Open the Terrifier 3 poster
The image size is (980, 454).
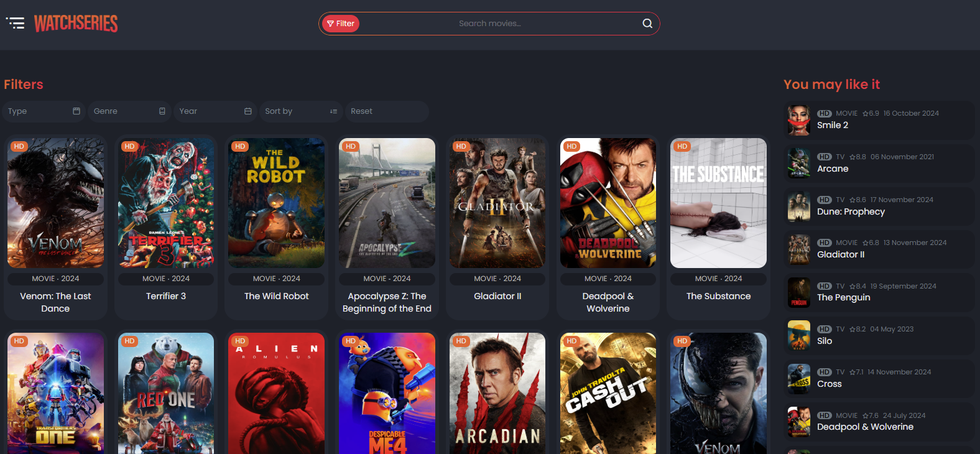point(166,203)
